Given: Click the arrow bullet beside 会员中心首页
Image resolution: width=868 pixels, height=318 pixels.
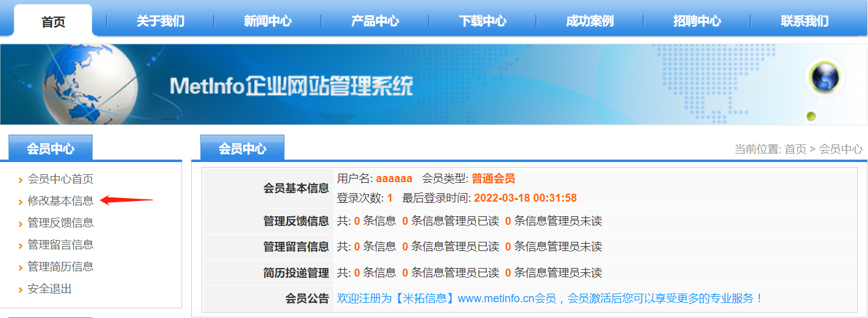Looking at the screenshot, I should (x=21, y=180).
